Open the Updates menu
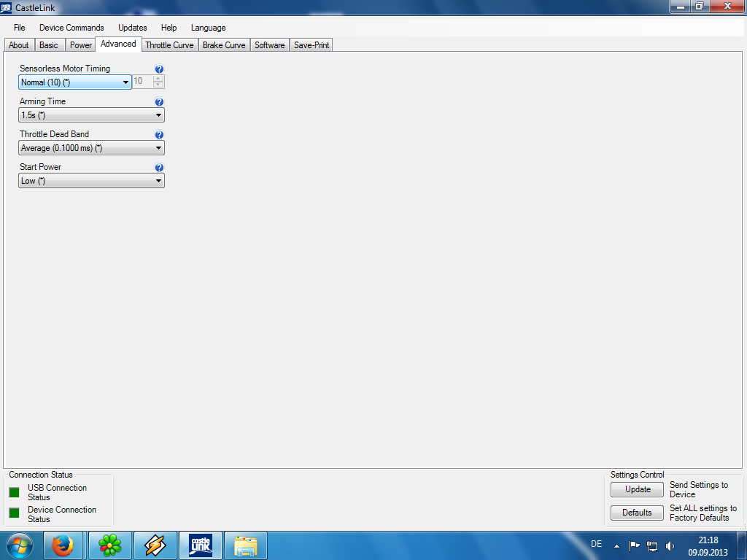 (x=133, y=28)
